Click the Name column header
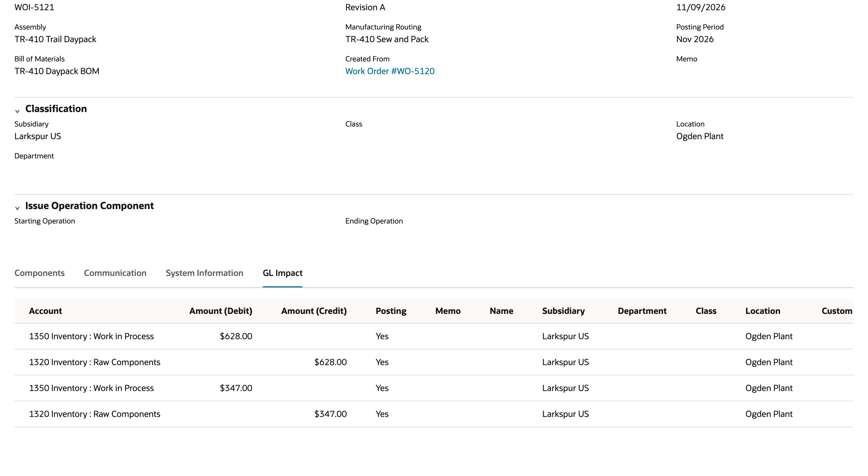868x476 pixels. pyautogui.click(x=502, y=311)
